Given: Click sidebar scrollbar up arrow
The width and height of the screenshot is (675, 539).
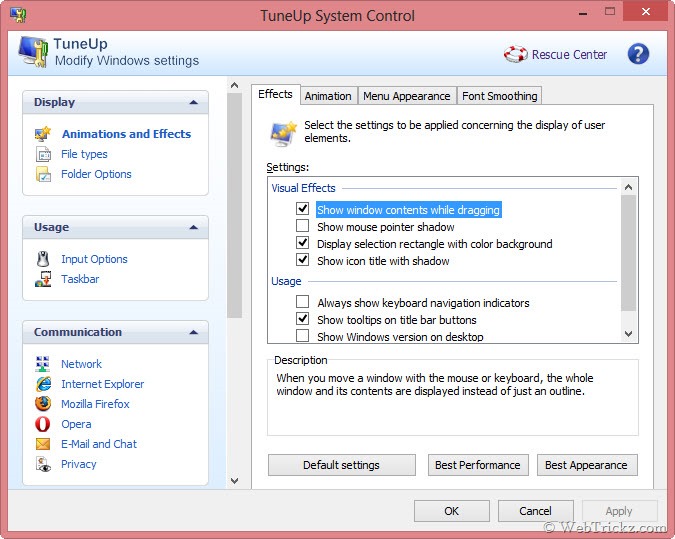Looking at the screenshot, I should pos(235,85).
